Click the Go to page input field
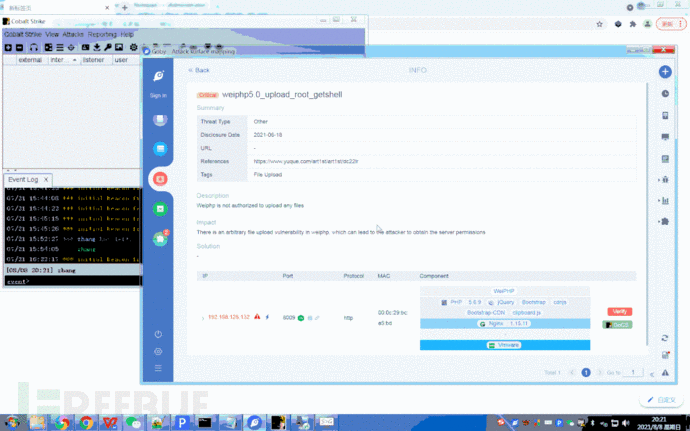The height and width of the screenshot is (431, 690). click(633, 372)
